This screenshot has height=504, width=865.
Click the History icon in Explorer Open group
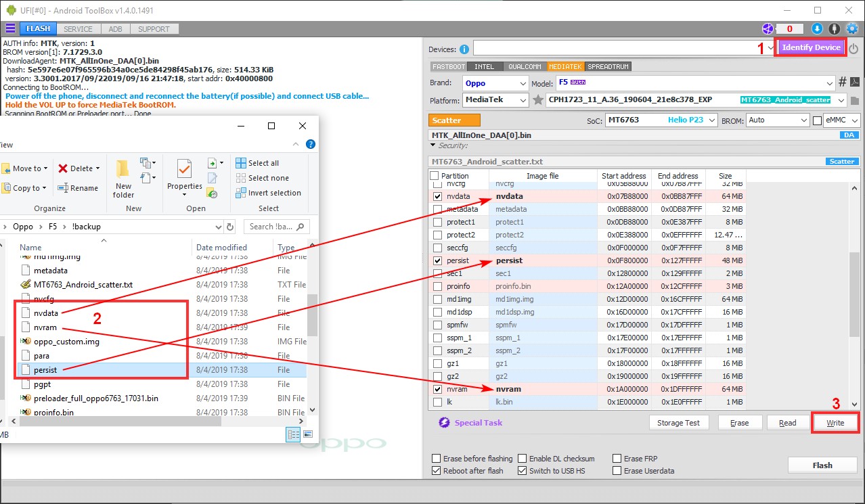tap(213, 193)
